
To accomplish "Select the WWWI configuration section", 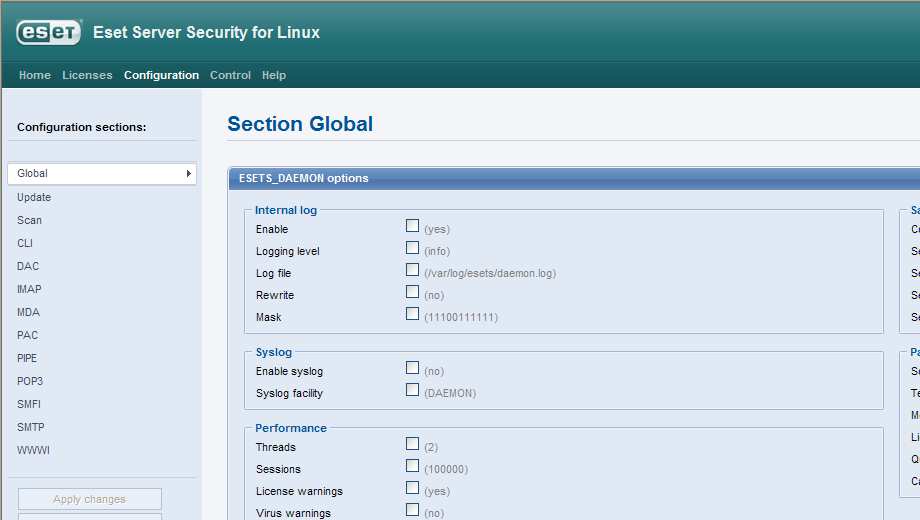I will pos(33,450).
